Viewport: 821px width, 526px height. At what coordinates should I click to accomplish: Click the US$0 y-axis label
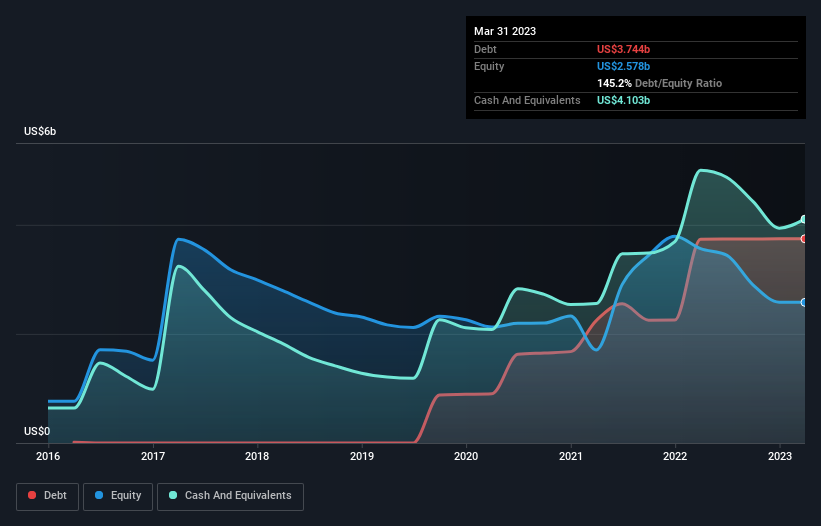(37, 431)
